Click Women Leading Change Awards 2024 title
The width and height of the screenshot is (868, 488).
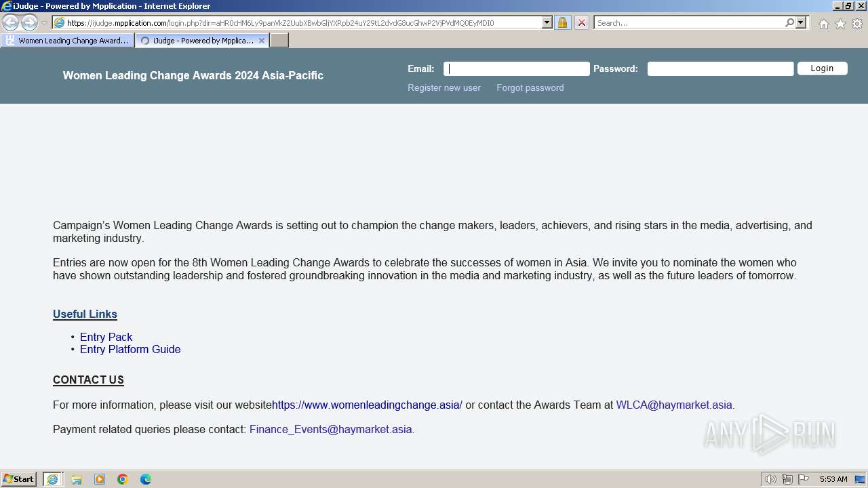click(x=193, y=75)
